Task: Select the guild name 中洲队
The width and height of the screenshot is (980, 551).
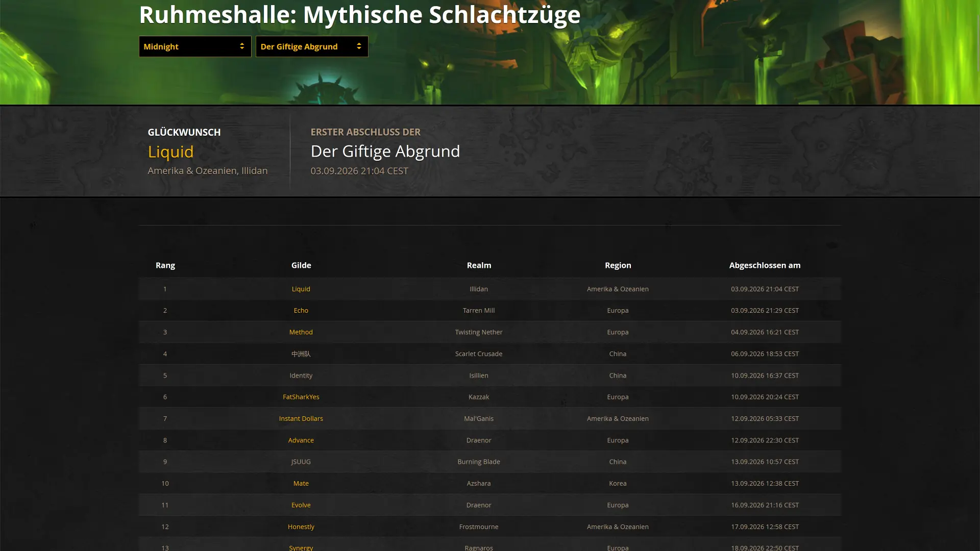Action: (301, 354)
